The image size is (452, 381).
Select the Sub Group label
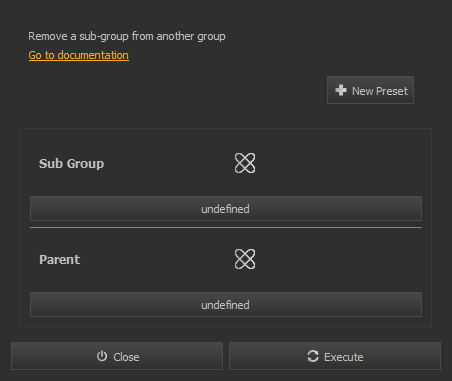[x=71, y=163]
